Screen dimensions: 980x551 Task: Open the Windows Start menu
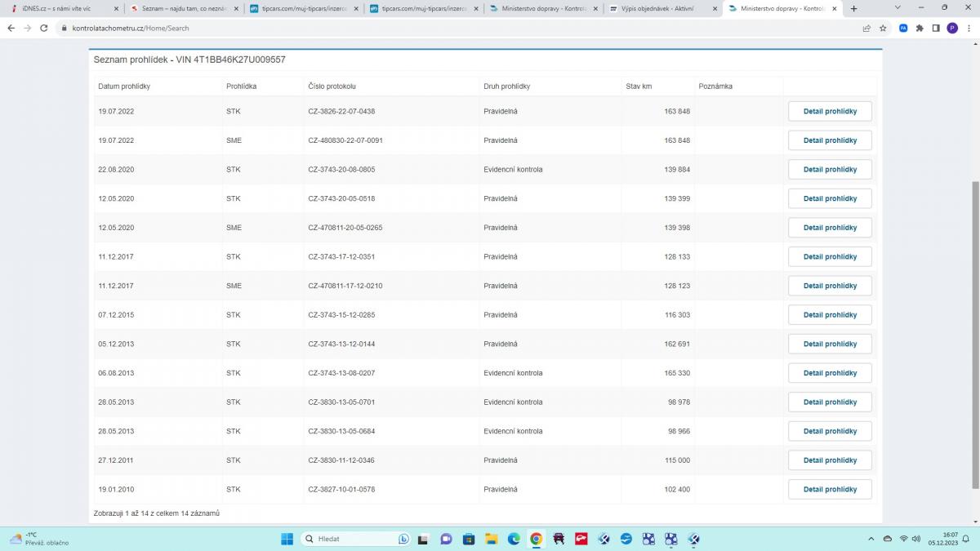(287, 539)
